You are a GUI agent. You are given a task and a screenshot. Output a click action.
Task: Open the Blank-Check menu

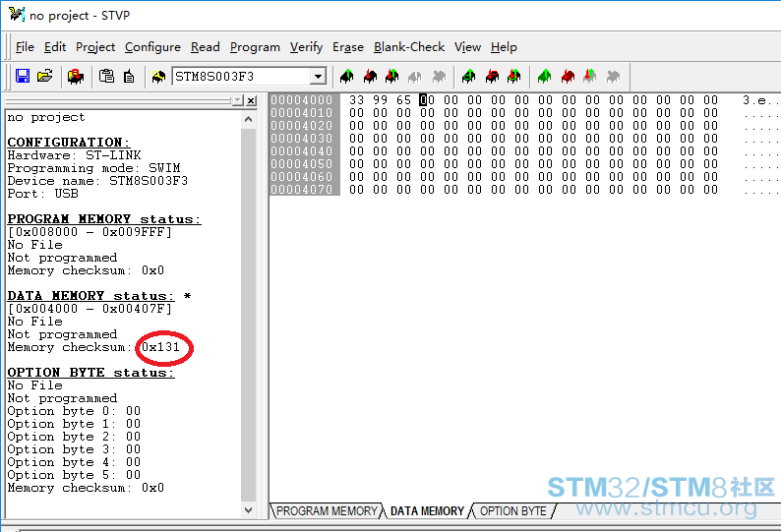[409, 47]
